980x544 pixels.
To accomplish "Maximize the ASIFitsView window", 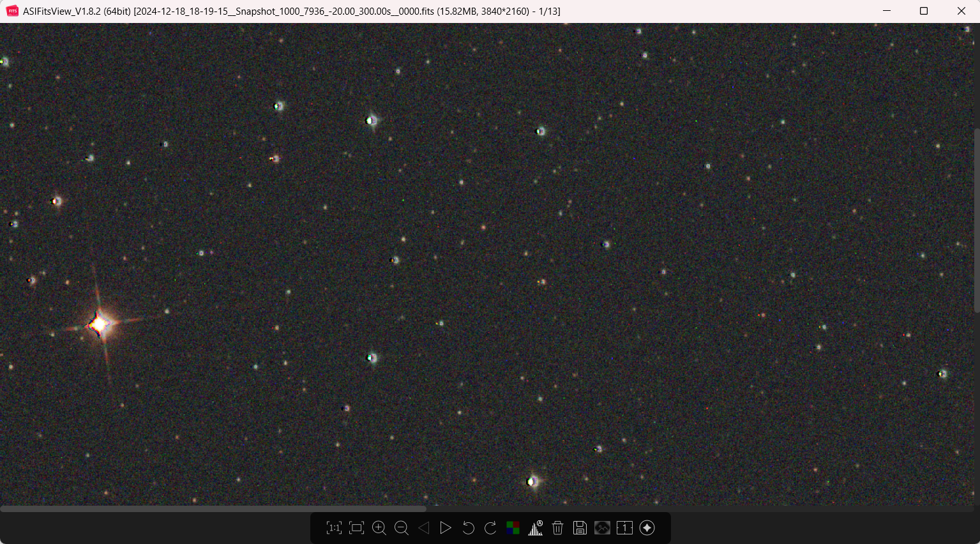I will [923, 11].
